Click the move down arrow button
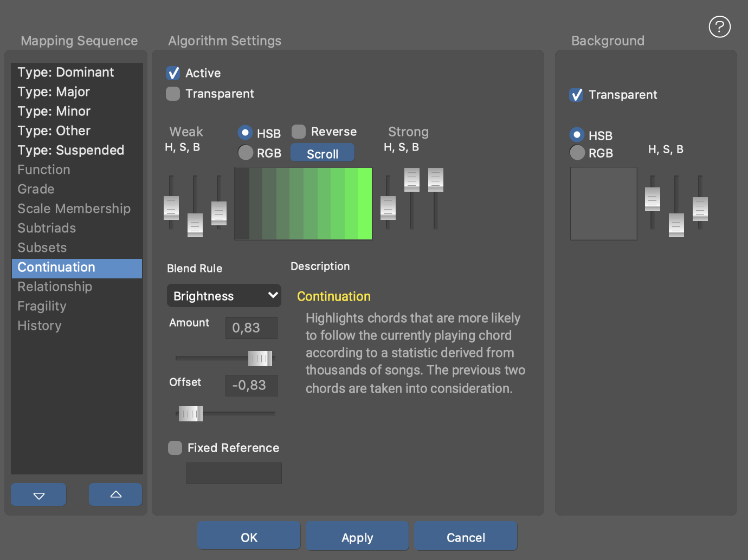The height and width of the screenshot is (560, 748). 38,494
